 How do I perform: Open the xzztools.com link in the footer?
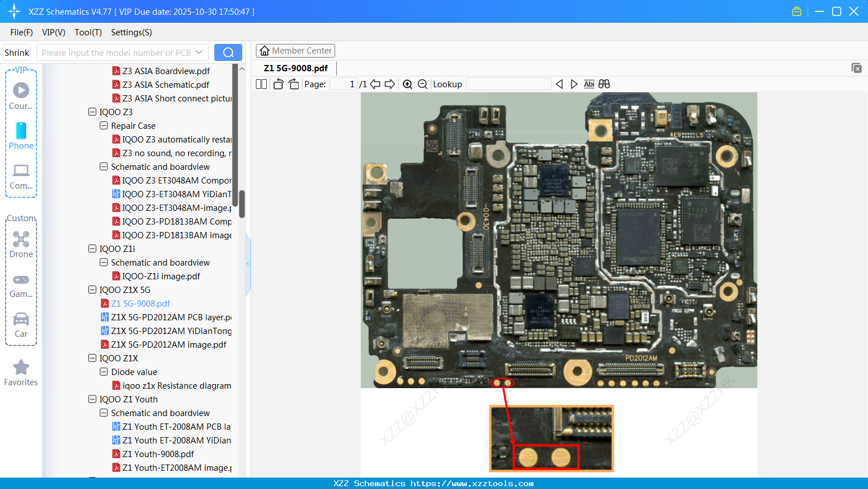(x=472, y=483)
